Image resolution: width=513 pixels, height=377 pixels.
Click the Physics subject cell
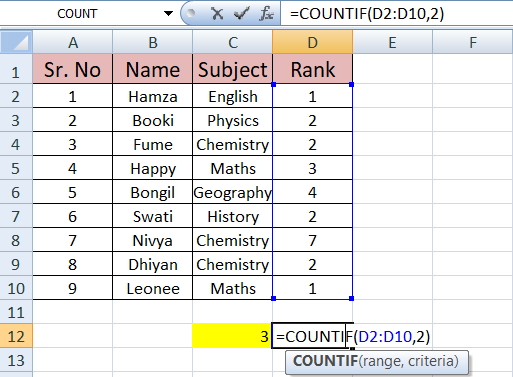tap(232, 120)
